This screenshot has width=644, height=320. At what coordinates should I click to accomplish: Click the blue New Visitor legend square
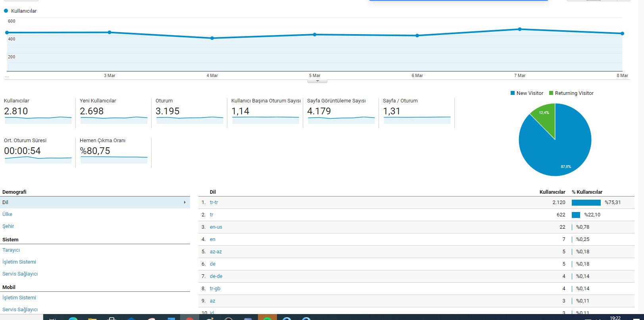(513, 93)
